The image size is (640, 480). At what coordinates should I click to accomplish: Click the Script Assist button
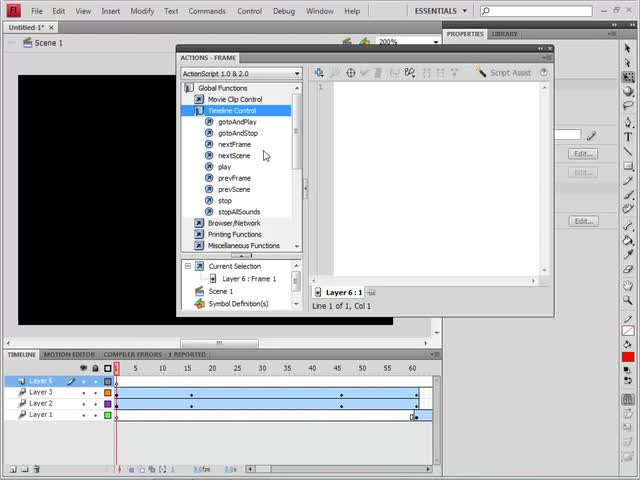pos(505,73)
